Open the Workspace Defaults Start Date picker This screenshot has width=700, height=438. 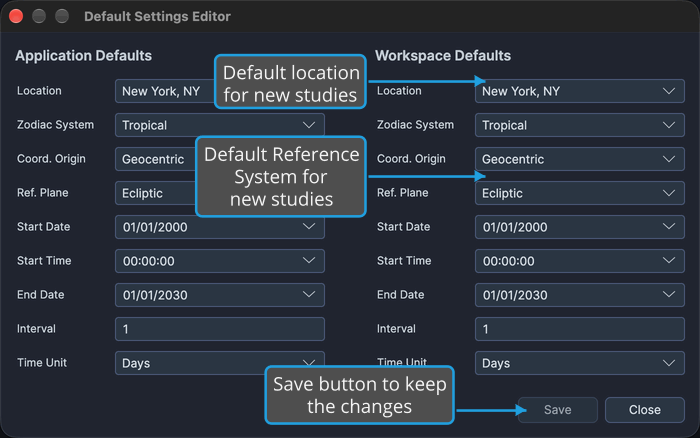pyautogui.click(x=579, y=227)
